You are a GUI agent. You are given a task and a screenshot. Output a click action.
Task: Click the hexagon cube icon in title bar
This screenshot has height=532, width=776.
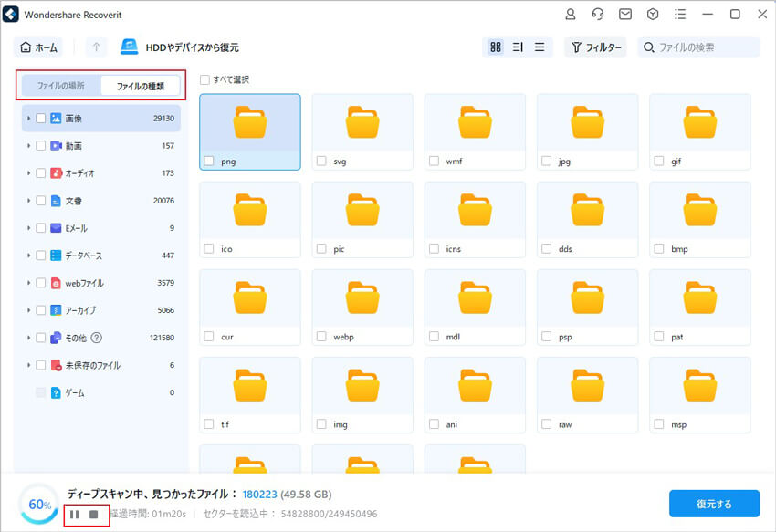click(x=653, y=15)
